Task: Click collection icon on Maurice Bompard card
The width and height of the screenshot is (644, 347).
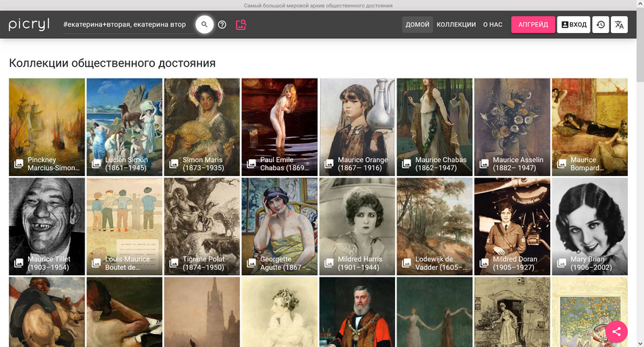Action: (x=562, y=164)
